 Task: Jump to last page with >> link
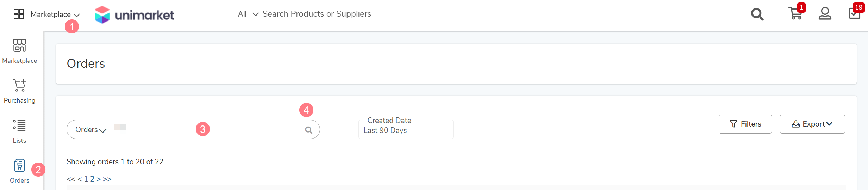(107, 179)
